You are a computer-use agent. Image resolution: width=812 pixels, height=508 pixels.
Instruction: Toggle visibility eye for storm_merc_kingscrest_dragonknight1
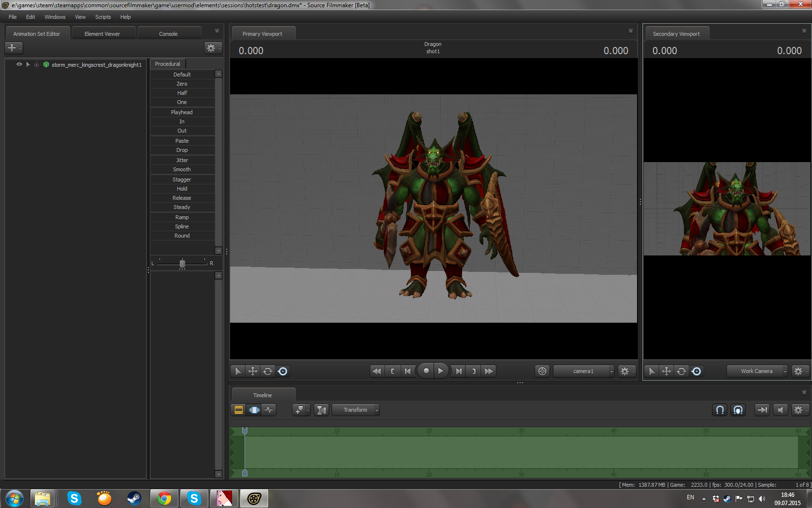pyautogui.click(x=19, y=64)
